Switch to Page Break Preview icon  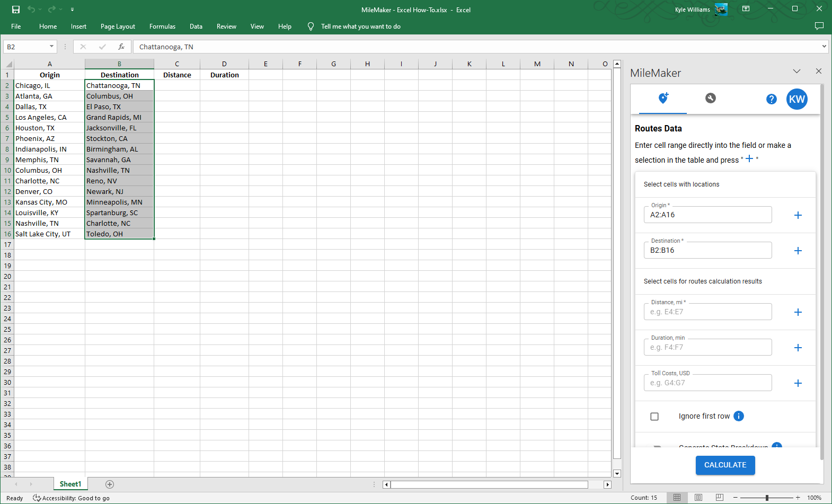pyautogui.click(x=719, y=498)
